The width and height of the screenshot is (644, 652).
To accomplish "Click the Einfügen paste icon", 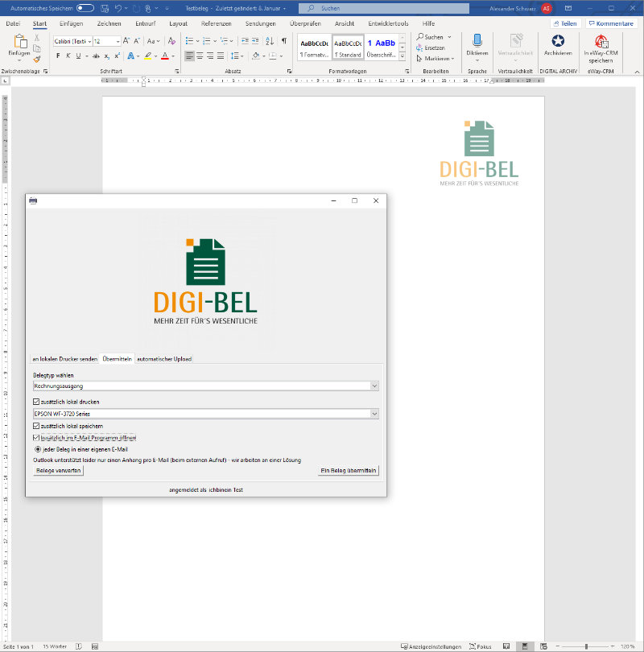I will [19, 42].
